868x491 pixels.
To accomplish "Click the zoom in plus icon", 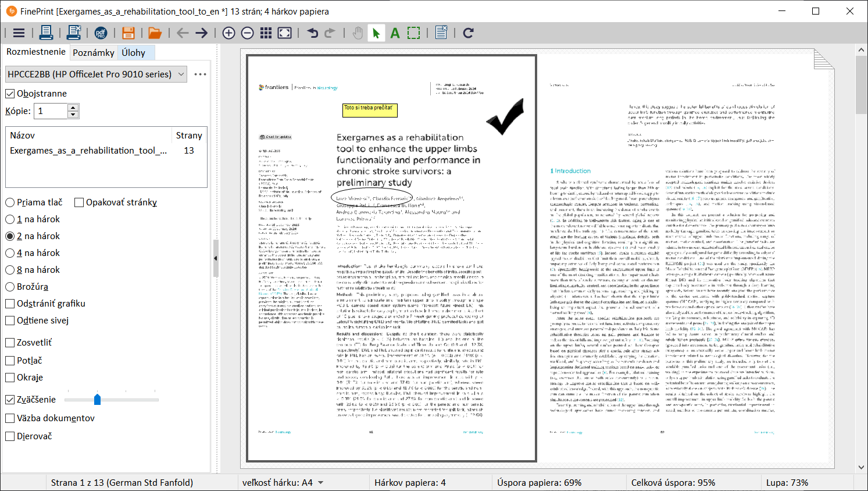I will point(229,33).
